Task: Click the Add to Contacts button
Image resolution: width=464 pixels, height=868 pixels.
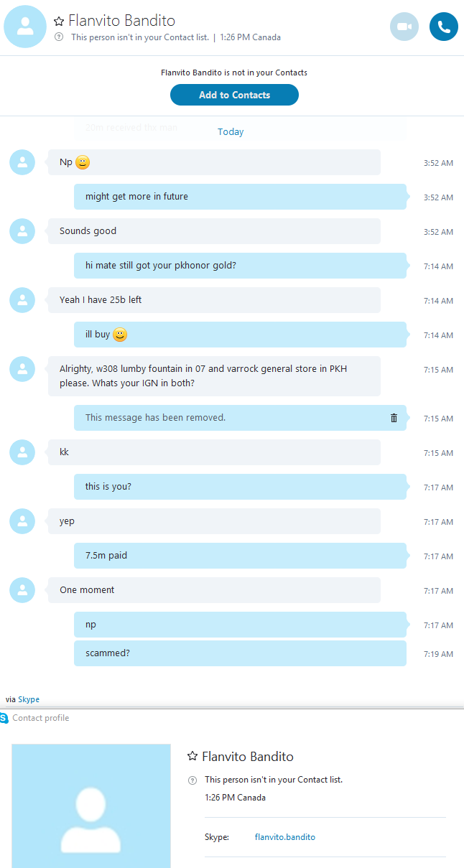Action: (234, 95)
